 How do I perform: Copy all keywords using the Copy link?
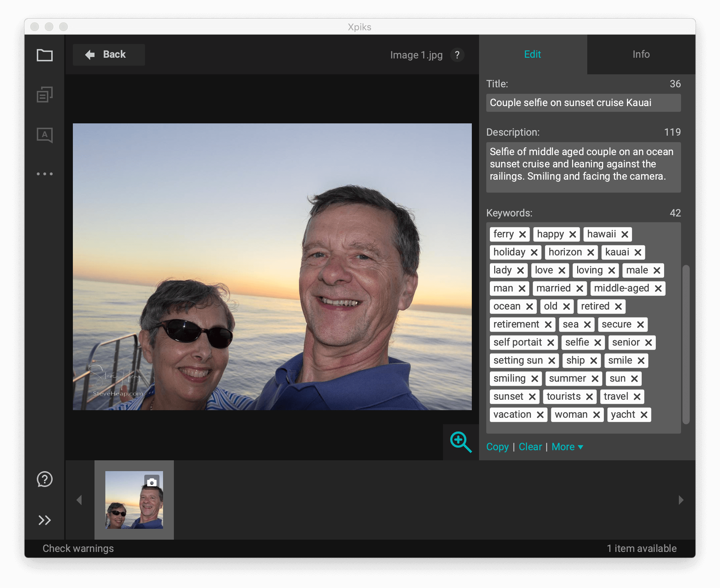497,447
